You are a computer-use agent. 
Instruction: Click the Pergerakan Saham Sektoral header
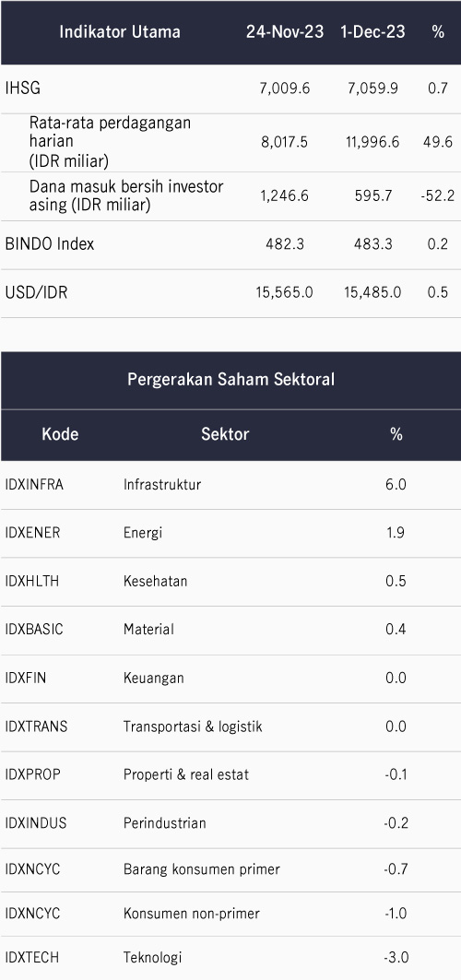click(230, 380)
